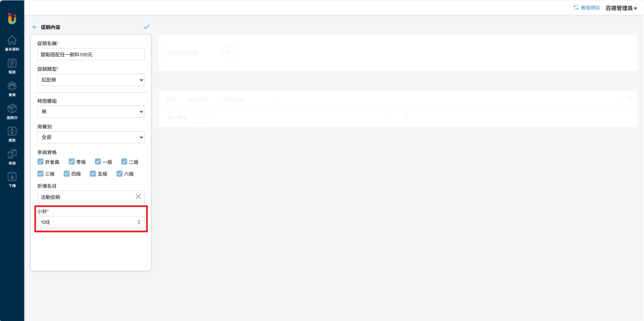The image size is (644, 321).
Task: Click the back arrow beside 促銷內容
Action: (35, 27)
